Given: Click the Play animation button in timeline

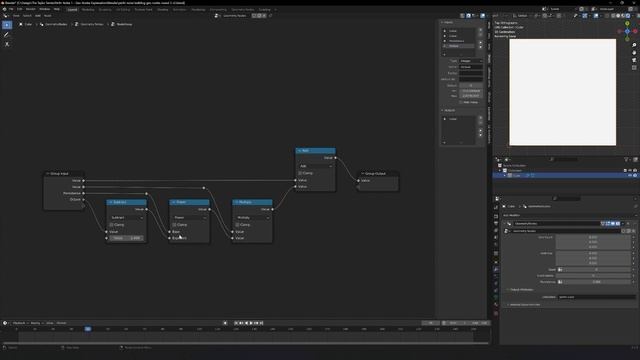Looking at the screenshot, I should (251, 323).
